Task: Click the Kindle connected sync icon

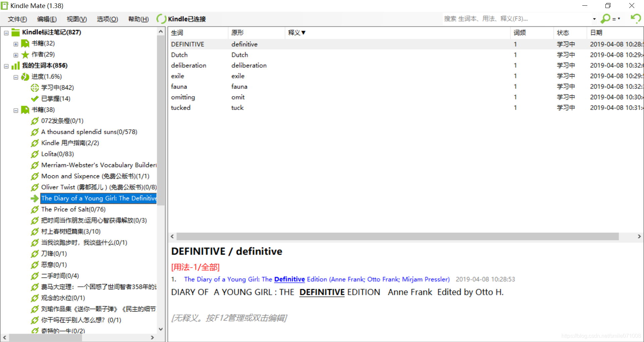Action: (x=161, y=19)
